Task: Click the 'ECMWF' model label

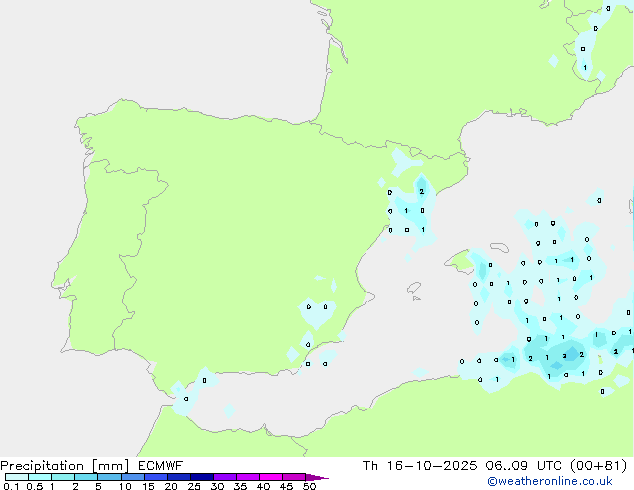Action: coord(161,466)
